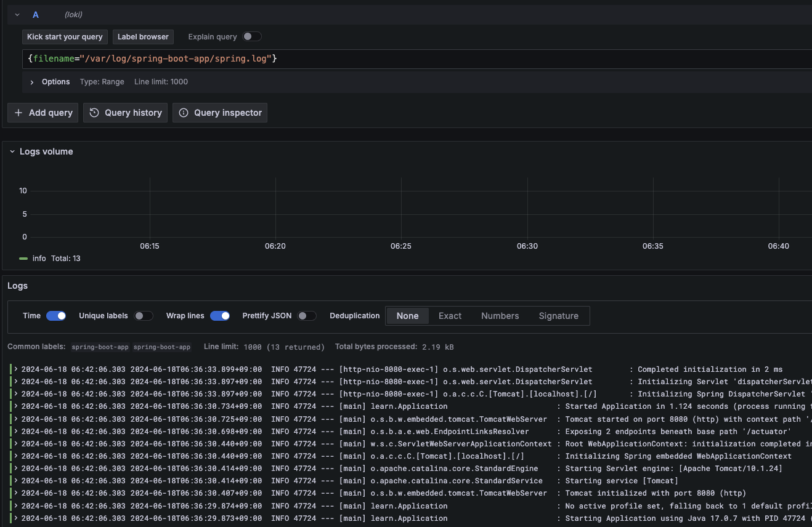Click the first spring-boot-app common label
Screen dimensions: 812x527
[x=100, y=347]
